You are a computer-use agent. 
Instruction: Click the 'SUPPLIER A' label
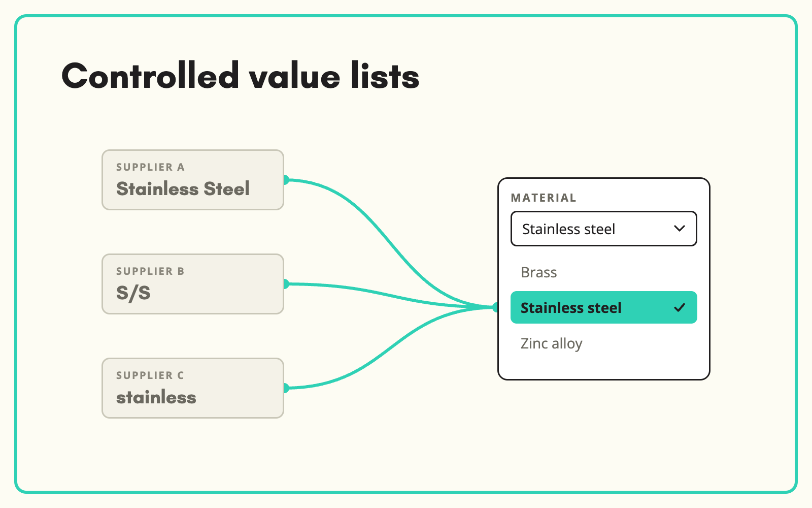tap(150, 167)
